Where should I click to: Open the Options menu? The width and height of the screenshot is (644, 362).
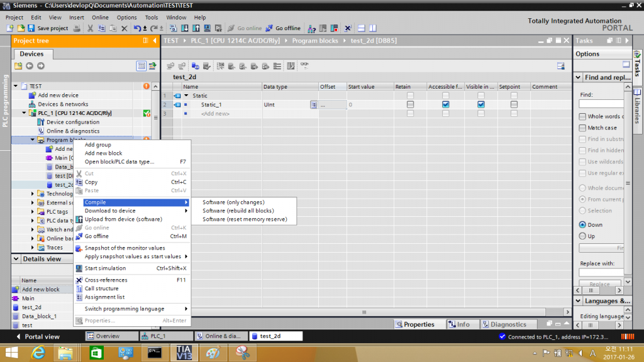pyautogui.click(x=126, y=17)
